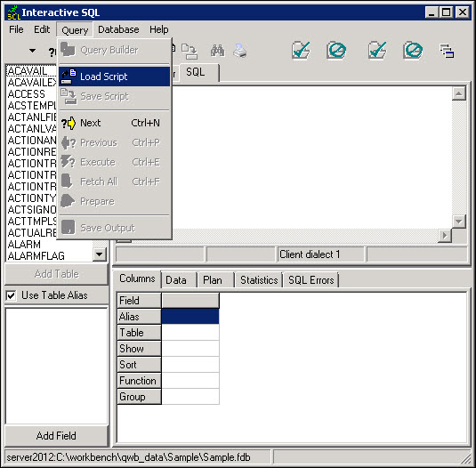Click table list scroll-down arrow

(x=100, y=254)
